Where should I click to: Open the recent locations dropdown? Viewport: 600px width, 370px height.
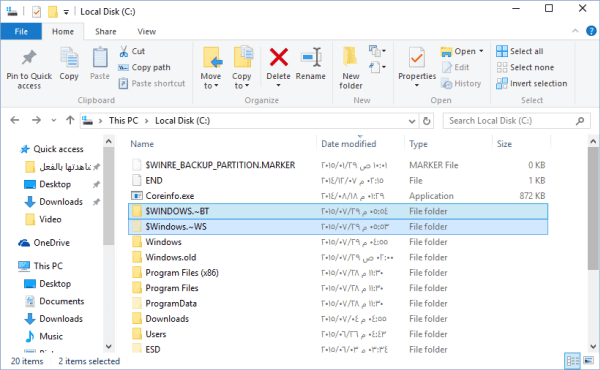[x=54, y=121]
